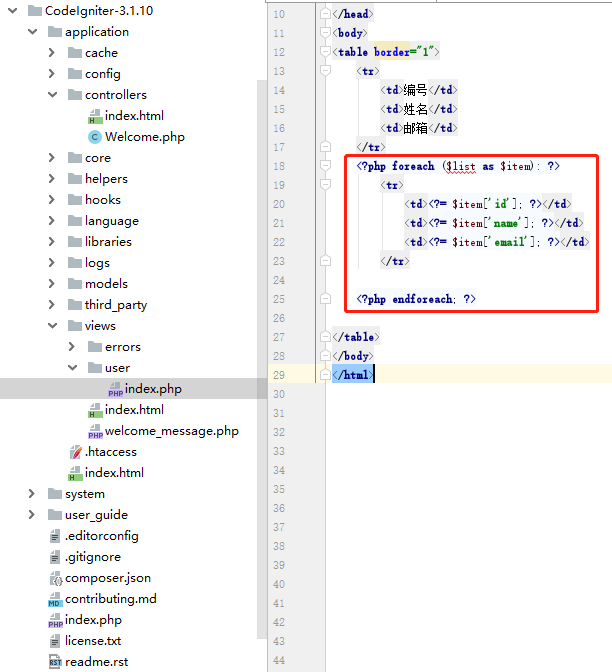
Task: Click the models folder icon
Action: (x=75, y=284)
